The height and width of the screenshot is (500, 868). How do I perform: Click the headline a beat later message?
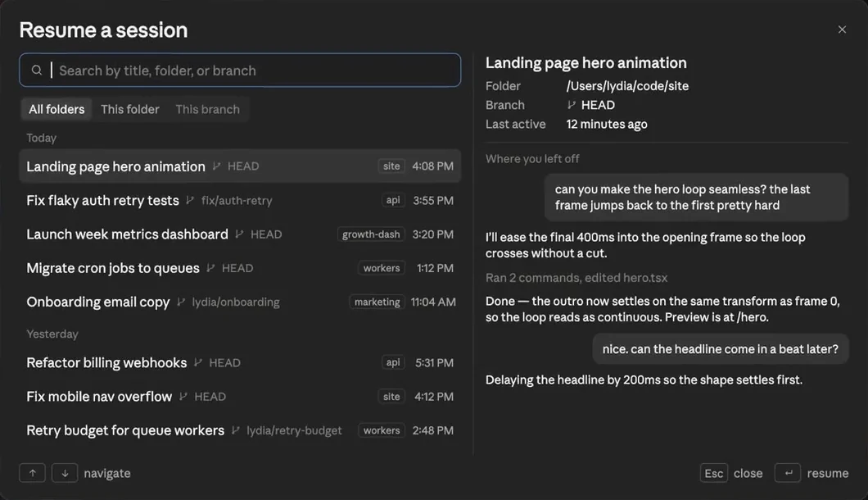721,349
